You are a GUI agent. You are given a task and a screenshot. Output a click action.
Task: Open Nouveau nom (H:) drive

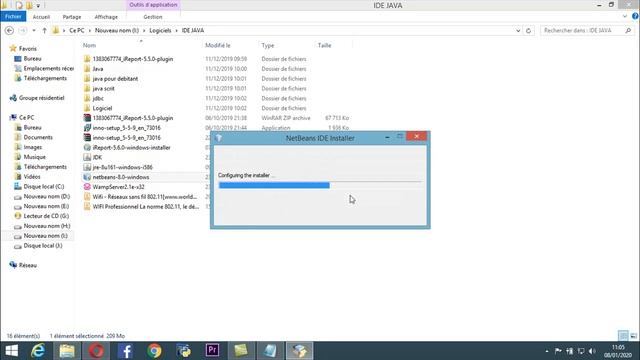[x=47, y=226]
